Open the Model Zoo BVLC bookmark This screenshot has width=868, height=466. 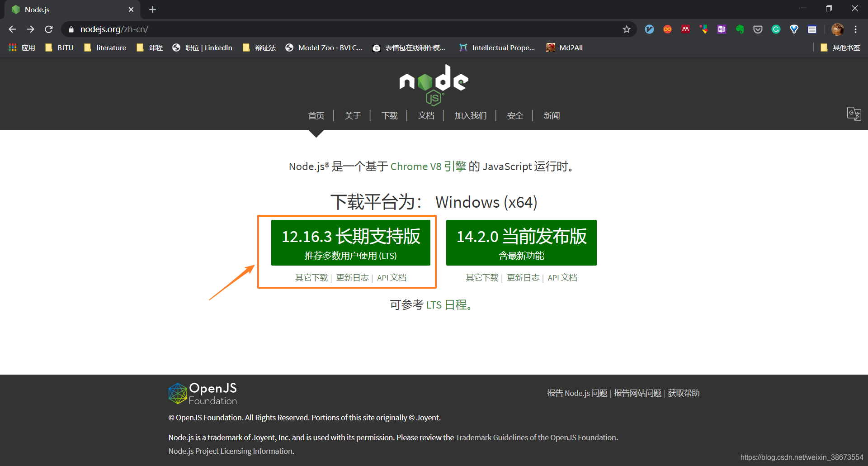(x=324, y=48)
